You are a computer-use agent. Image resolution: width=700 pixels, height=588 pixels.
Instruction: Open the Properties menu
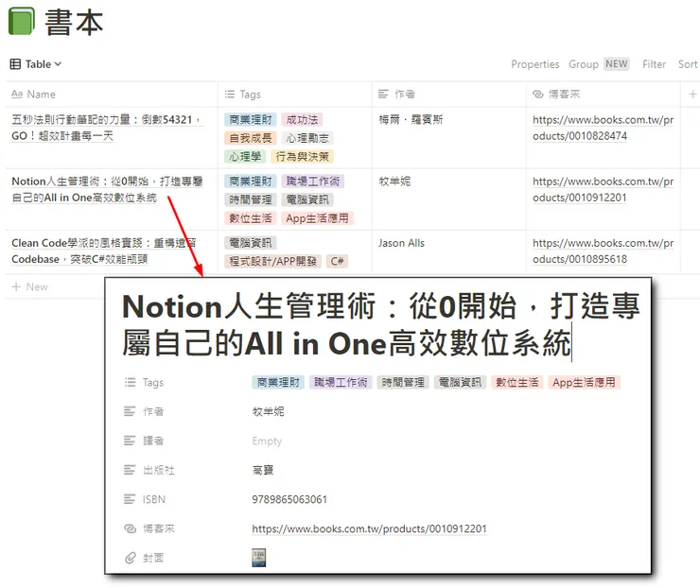click(x=534, y=64)
